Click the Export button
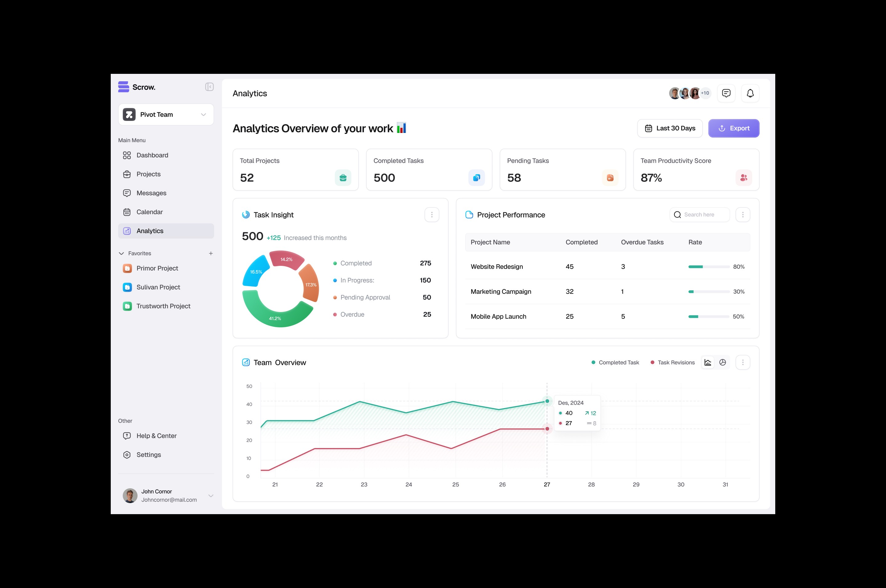 (733, 128)
